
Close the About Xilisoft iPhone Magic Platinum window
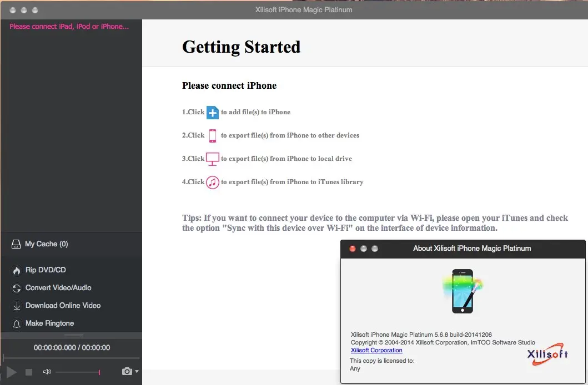(353, 249)
